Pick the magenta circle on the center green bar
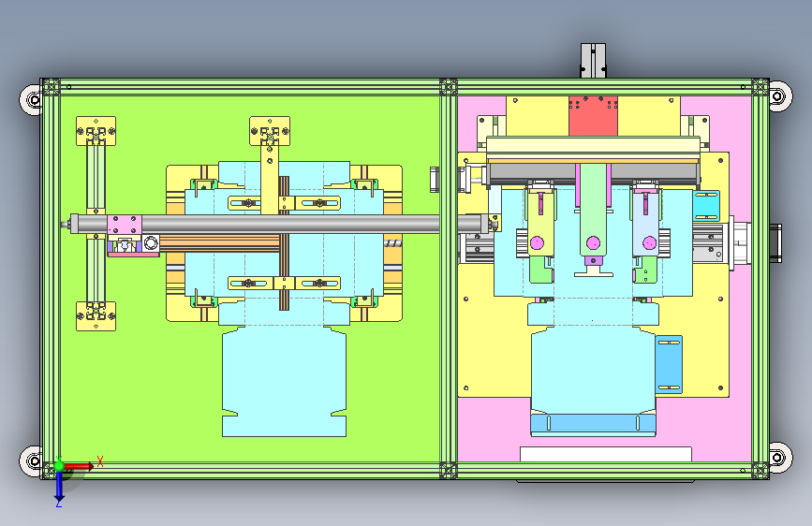 593,242
